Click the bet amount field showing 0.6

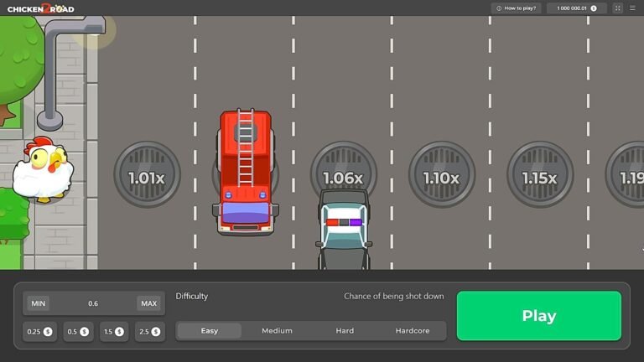(92, 303)
